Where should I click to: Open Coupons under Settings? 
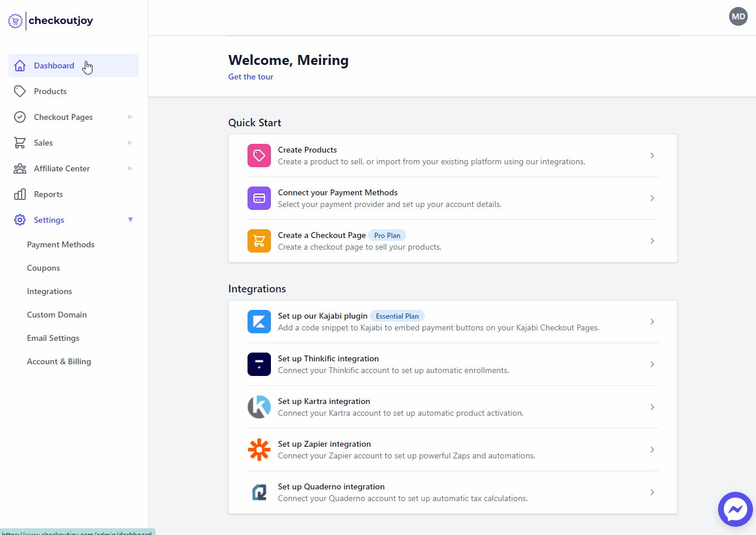[43, 268]
